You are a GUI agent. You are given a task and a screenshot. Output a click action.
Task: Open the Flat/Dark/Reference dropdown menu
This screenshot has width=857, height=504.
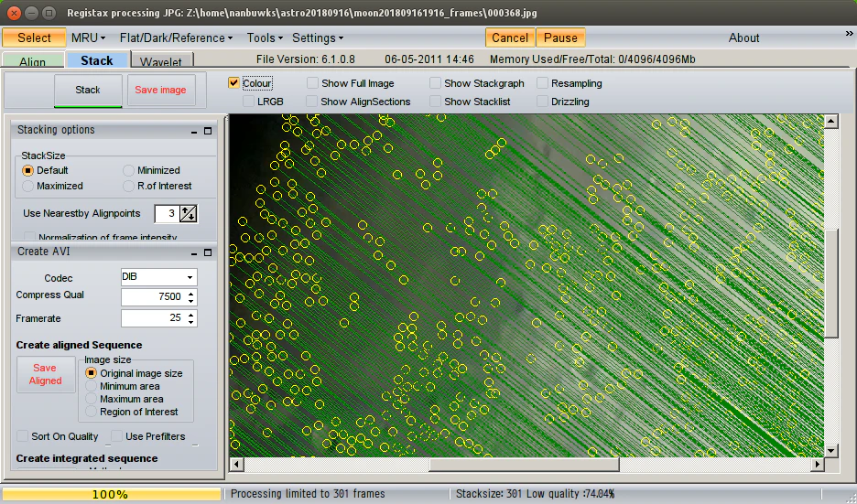[x=176, y=38]
